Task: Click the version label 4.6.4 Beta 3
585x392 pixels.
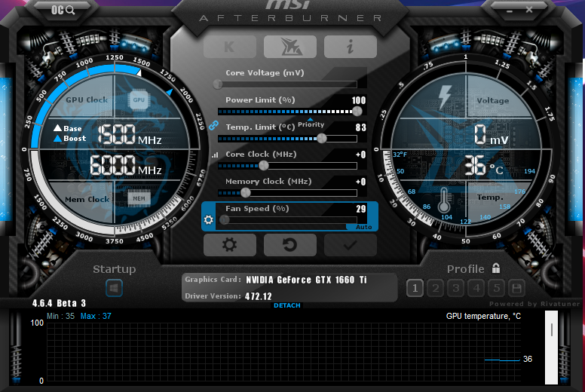Action: tap(59, 303)
